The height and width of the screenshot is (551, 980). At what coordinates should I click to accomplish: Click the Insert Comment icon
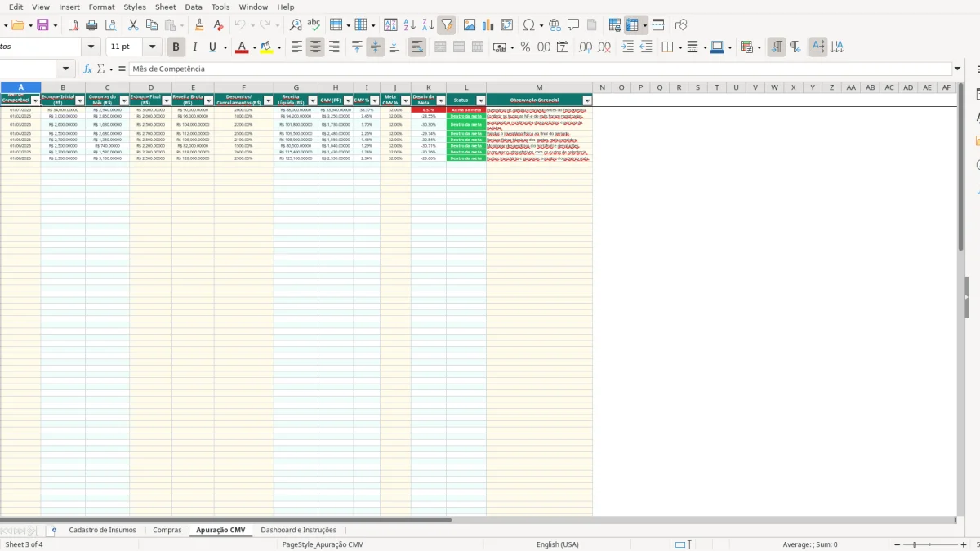573,25
